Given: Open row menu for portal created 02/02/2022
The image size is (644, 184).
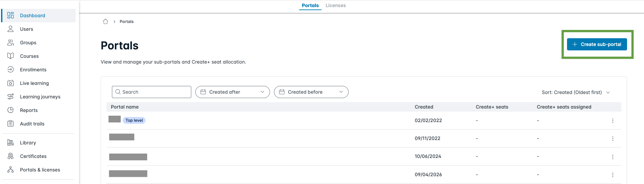Looking at the screenshot, I should pyautogui.click(x=613, y=121).
